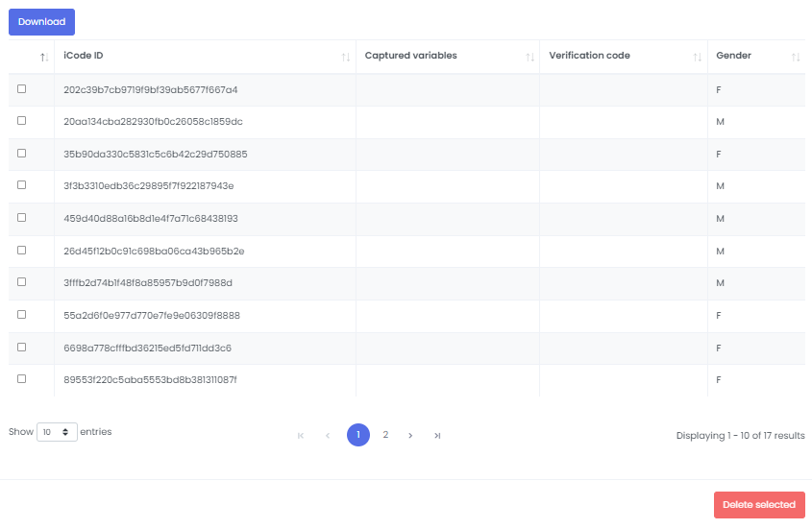Jump to the last page of results
This screenshot has height=529, width=812.
(437, 435)
